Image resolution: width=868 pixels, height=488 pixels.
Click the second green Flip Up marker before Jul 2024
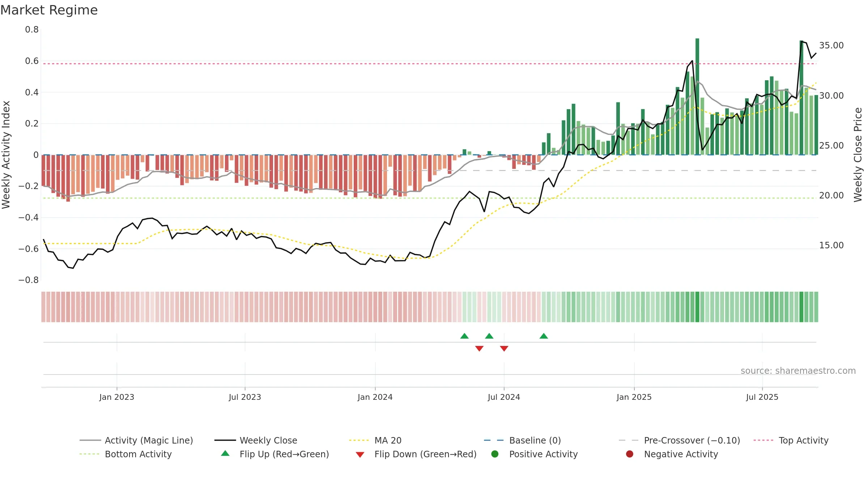click(x=489, y=336)
